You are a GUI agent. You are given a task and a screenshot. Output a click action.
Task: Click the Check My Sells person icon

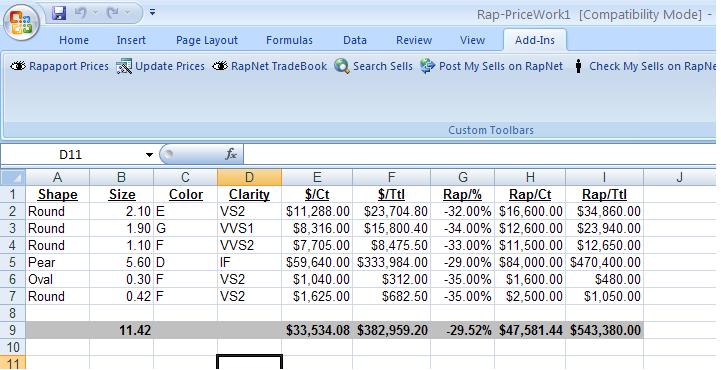pos(579,66)
